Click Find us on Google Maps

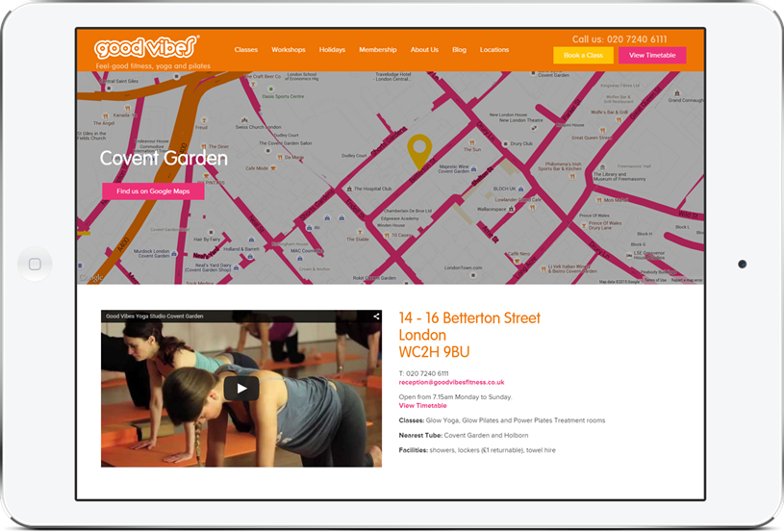click(153, 191)
